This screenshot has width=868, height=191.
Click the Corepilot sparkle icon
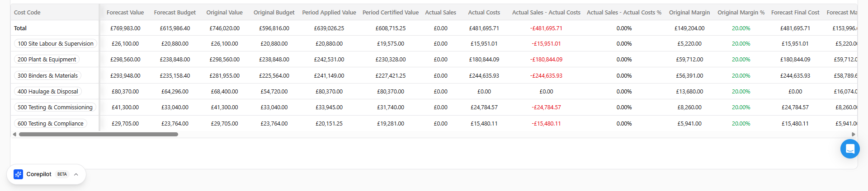coord(18,174)
